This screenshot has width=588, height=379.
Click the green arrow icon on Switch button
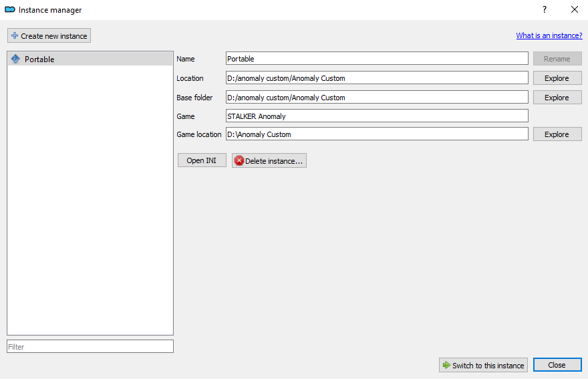click(446, 366)
